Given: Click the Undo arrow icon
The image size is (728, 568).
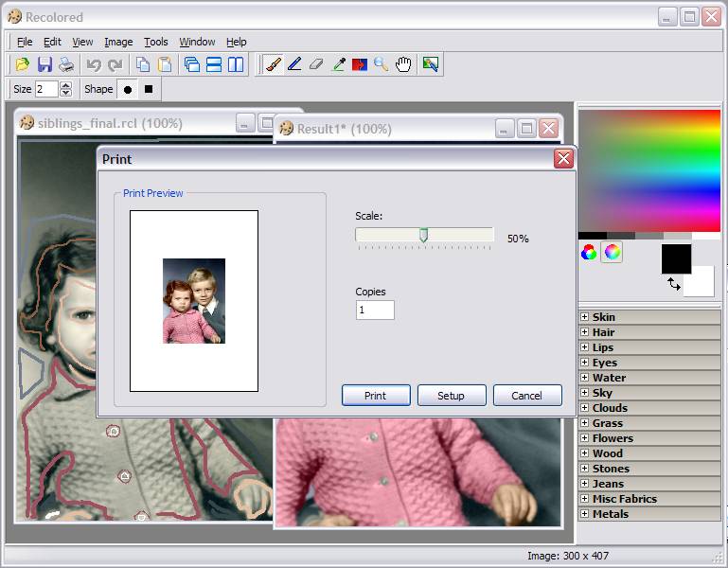Looking at the screenshot, I should [94, 64].
